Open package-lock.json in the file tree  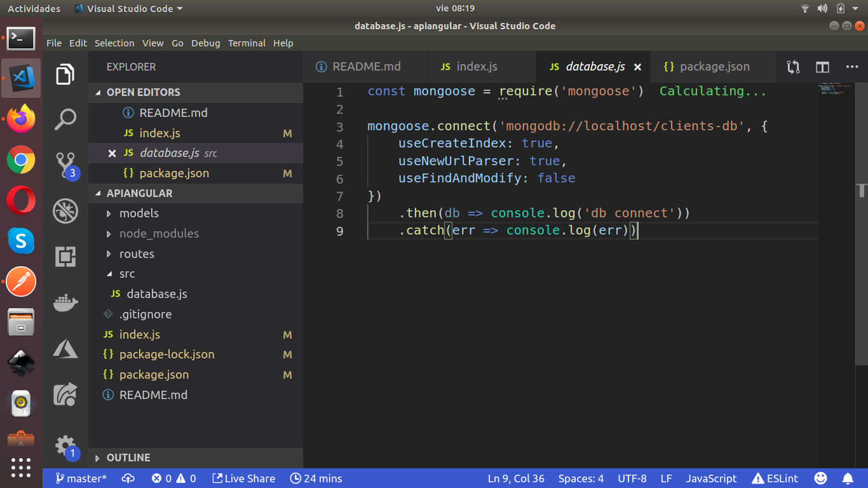196,355
